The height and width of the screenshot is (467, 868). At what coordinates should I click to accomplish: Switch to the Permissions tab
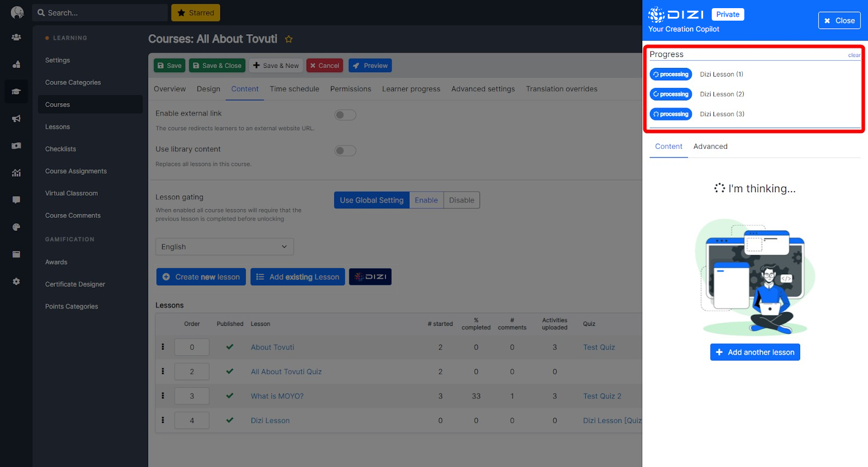click(350, 89)
